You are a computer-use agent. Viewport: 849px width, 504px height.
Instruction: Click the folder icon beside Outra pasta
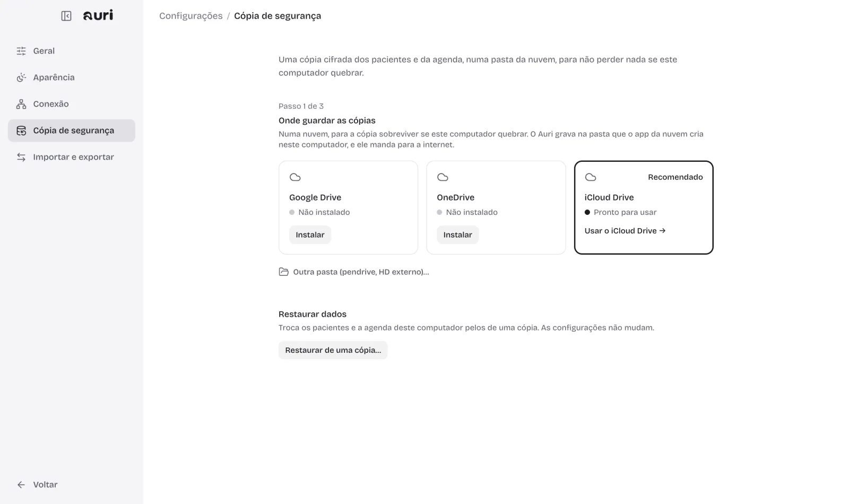(x=284, y=272)
